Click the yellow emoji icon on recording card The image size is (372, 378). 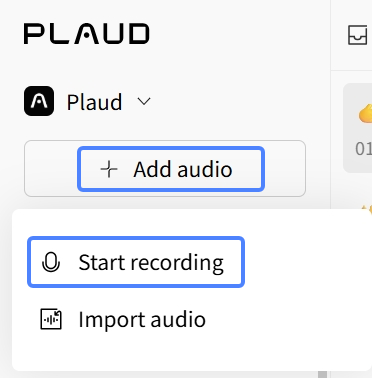pos(365,114)
